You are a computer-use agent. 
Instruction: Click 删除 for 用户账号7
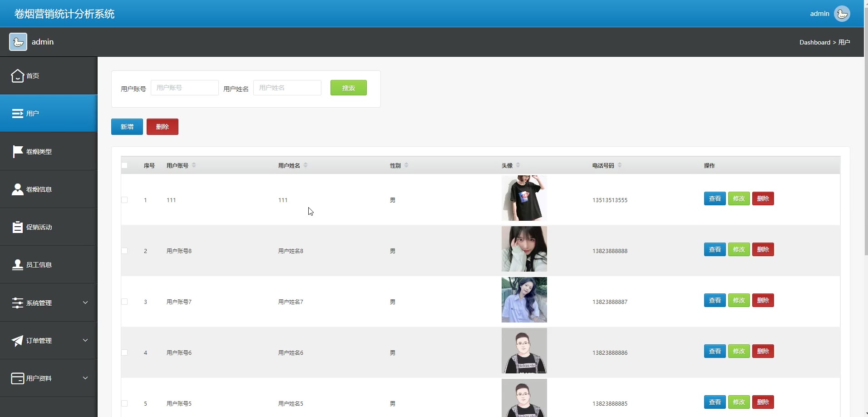763,300
